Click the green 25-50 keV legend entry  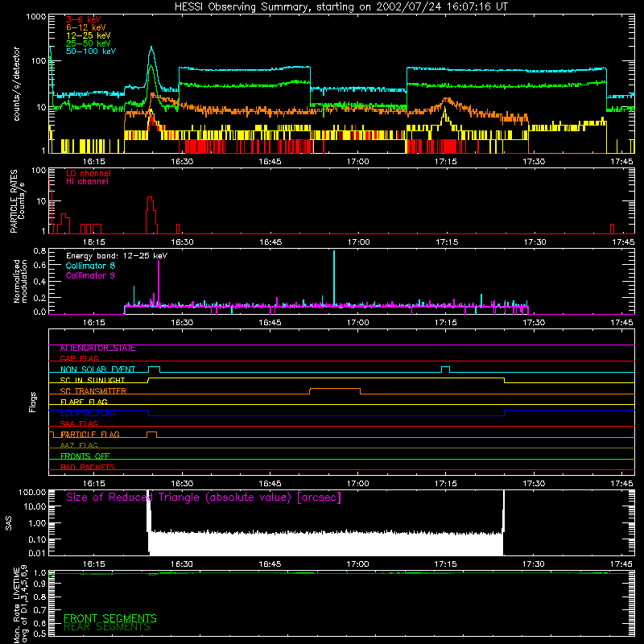pos(89,43)
